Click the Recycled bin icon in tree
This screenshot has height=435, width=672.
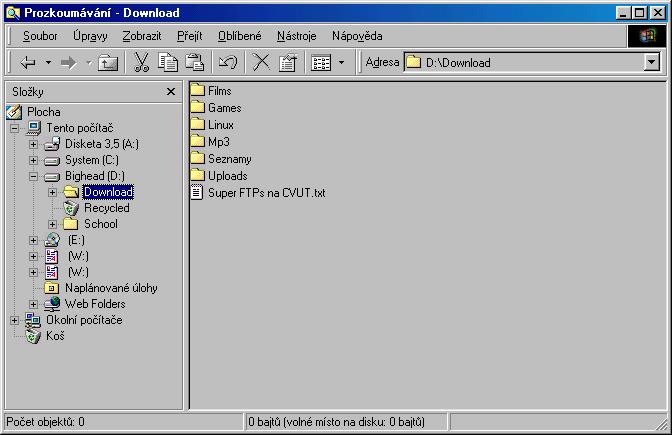coord(71,208)
